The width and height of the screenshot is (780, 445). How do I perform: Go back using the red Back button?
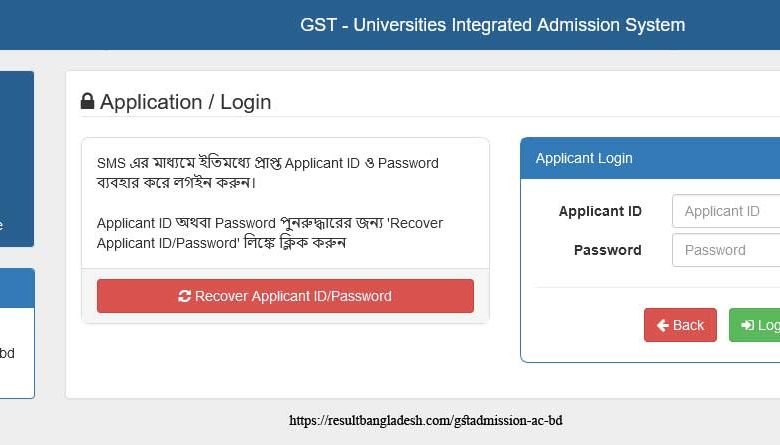click(680, 325)
